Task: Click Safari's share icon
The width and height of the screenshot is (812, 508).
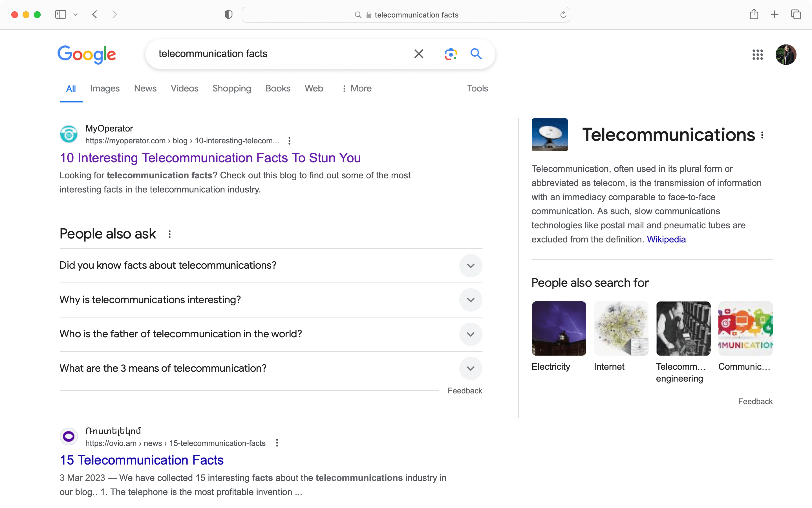Action: coord(754,14)
